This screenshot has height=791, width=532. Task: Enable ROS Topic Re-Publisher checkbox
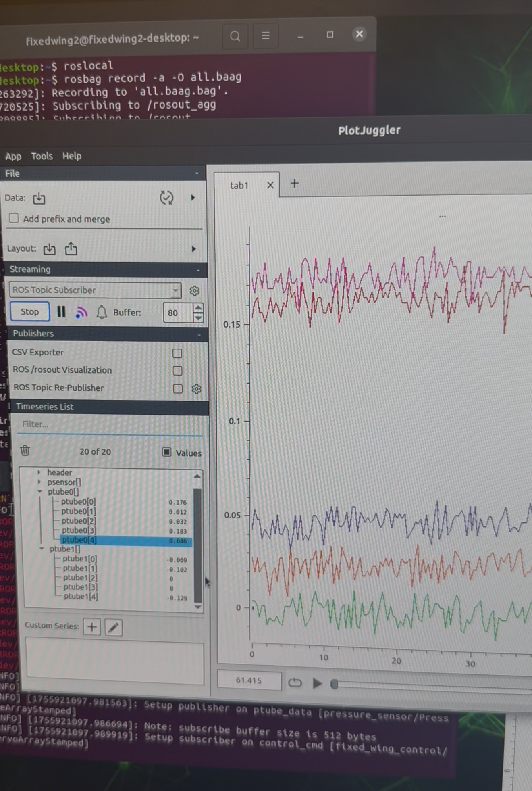click(x=178, y=388)
